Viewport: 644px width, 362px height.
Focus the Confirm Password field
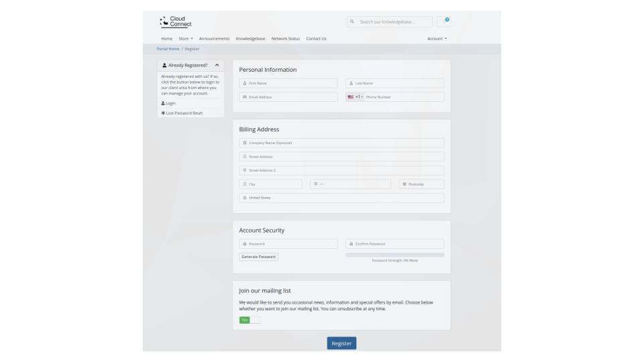pyautogui.click(x=394, y=244)
